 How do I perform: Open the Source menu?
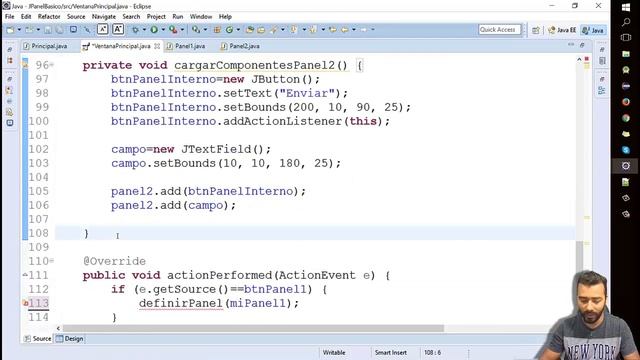click(76, 17)
